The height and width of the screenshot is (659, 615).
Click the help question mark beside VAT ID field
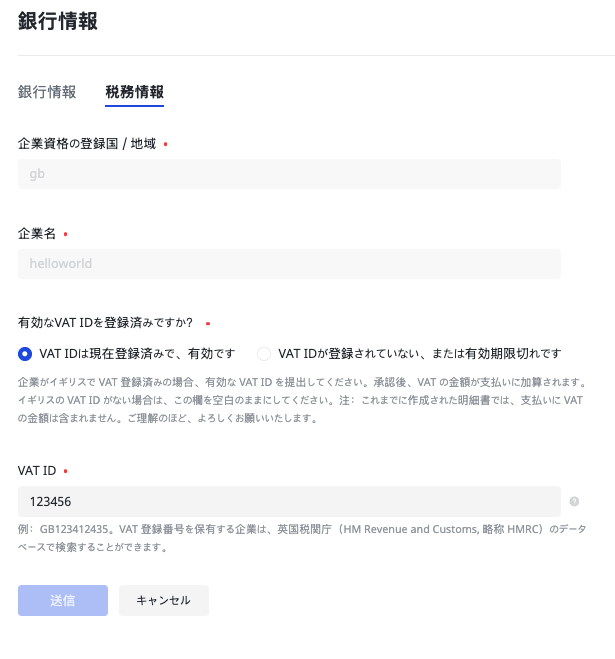tap(574, 502)
